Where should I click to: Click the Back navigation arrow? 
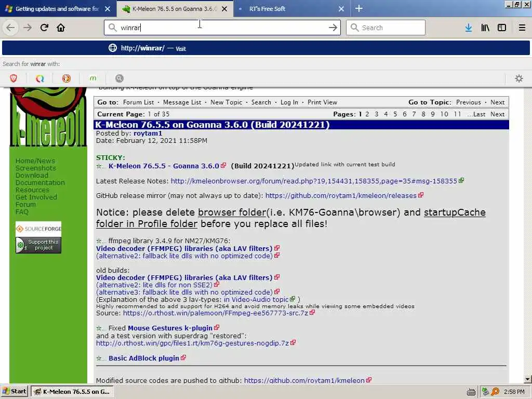[x=10, y=28]
